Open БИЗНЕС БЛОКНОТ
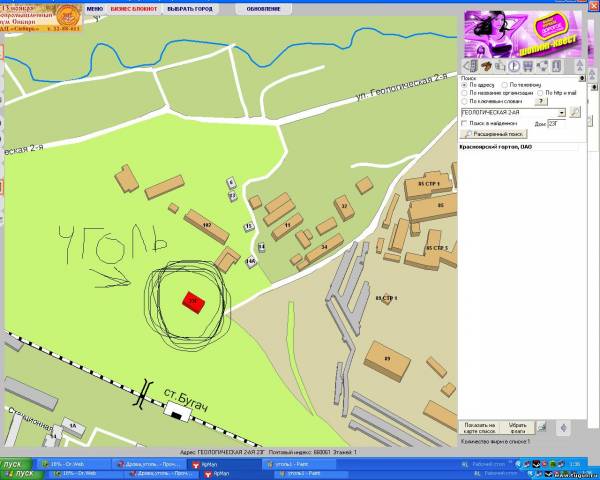The height and width of the screenshot is (480, 600). click(x=134, y=9)
